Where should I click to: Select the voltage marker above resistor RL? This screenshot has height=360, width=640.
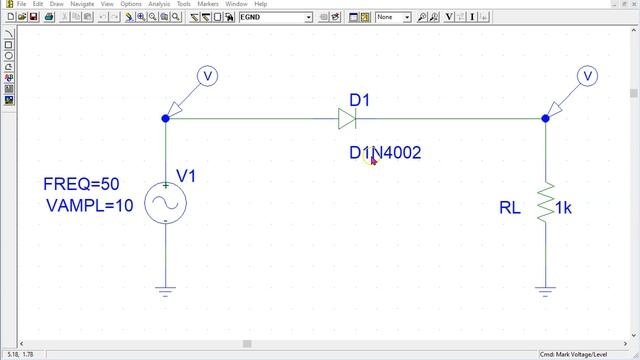(573, 92)
